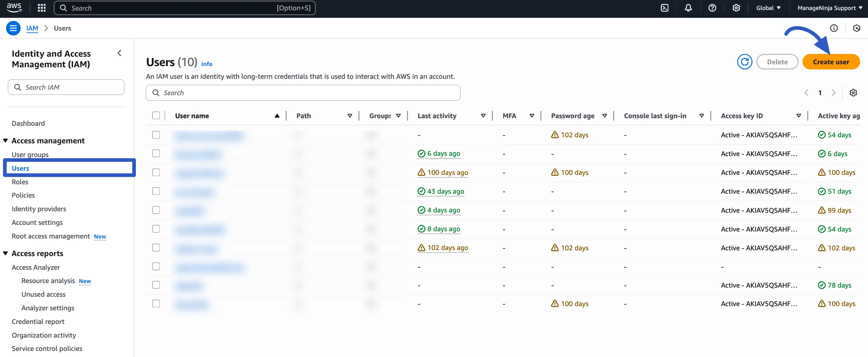Click the help question mark icon
868x357 pixels.
click(x=712, y=8)
